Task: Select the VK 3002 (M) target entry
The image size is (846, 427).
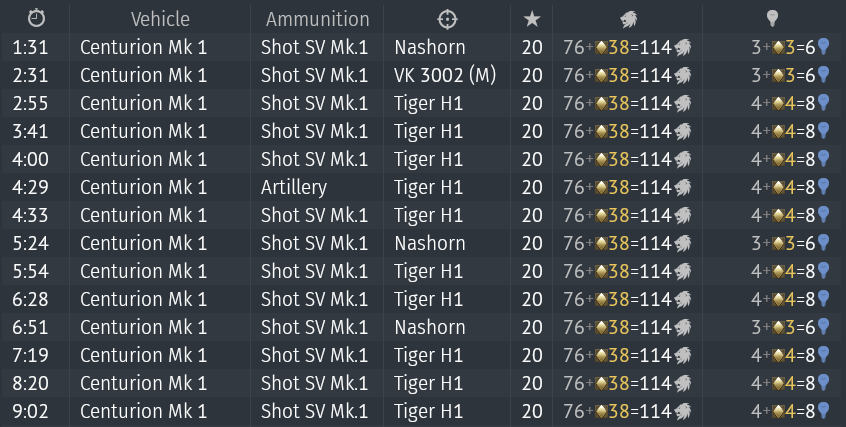Action: click(x=445, y=75)
